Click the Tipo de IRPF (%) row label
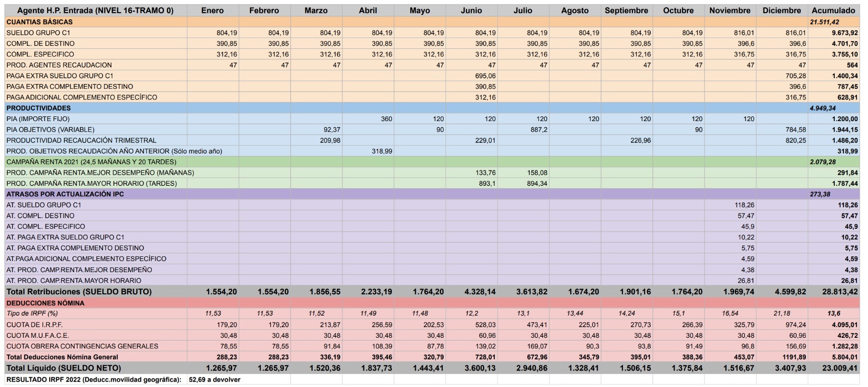The image size is (868, 387). [x=32, y=313]
